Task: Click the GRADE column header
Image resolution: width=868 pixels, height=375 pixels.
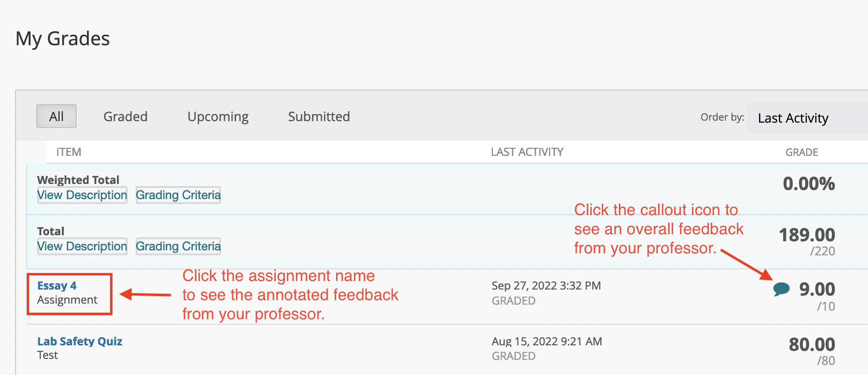Action: coord(802,152)
